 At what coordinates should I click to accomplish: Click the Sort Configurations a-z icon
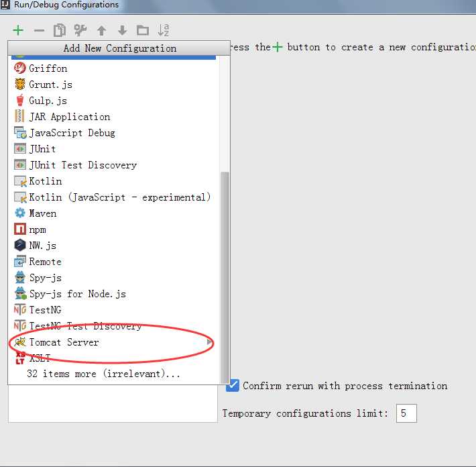pyautogui.click(x=164, y=30)
